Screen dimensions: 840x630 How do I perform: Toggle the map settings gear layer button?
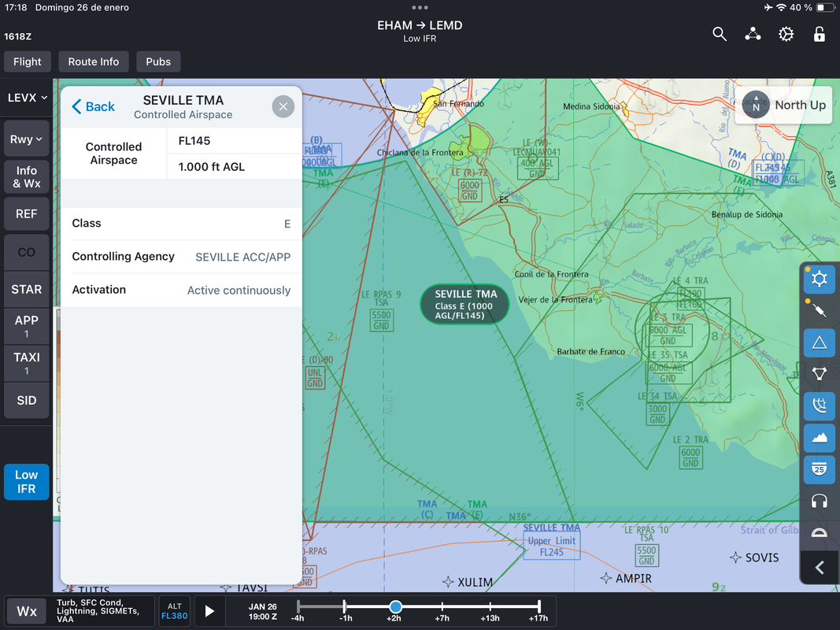click(819, 279)
